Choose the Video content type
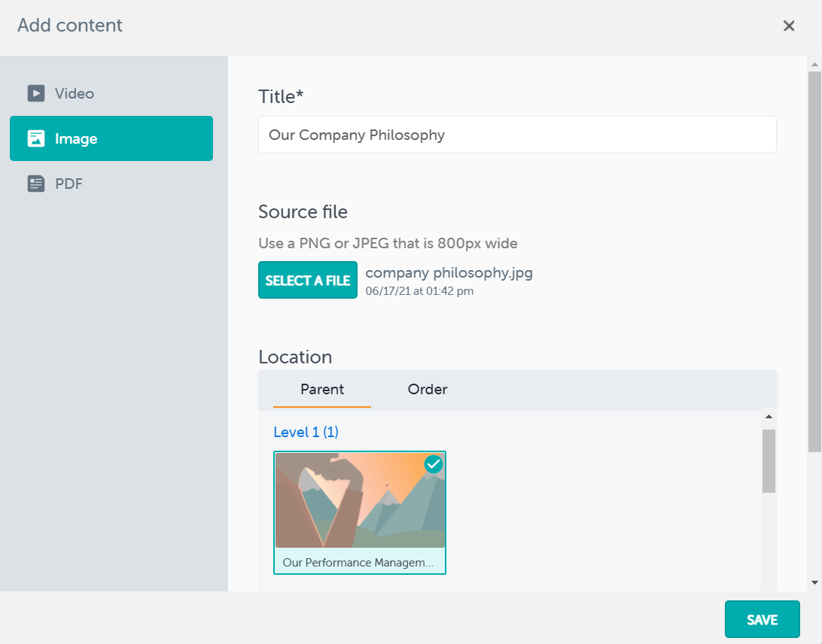This screenshot has width=822, height=644. point(75,94)
